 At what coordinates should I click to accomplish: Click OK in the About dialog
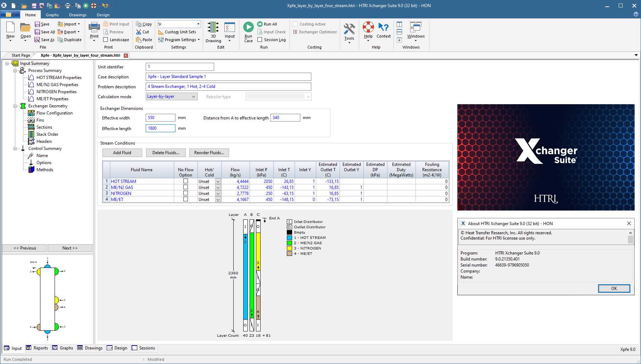(614, 289)
